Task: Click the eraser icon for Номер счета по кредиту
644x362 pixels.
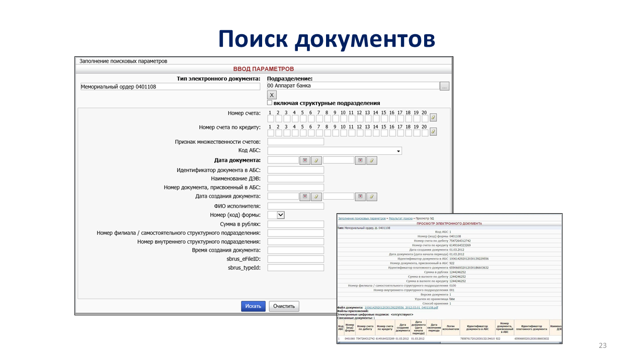Action: pyautogui.click(x=433, y=132)
